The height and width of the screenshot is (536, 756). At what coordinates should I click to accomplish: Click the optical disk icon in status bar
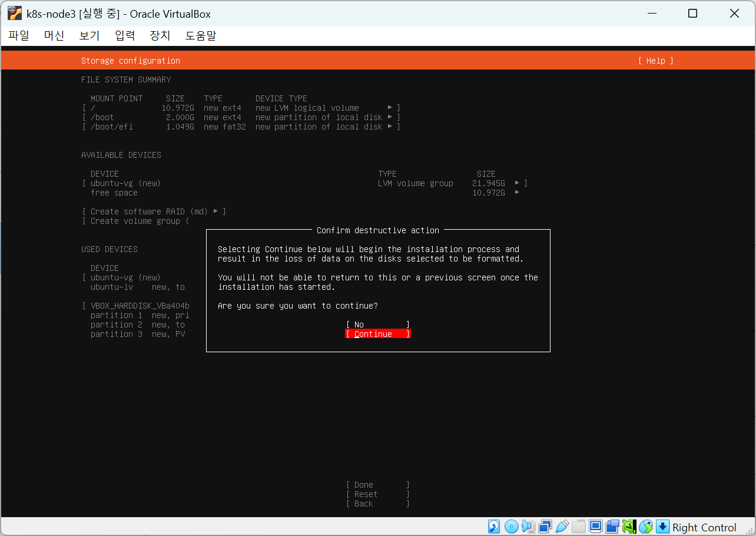click(511, 527)
